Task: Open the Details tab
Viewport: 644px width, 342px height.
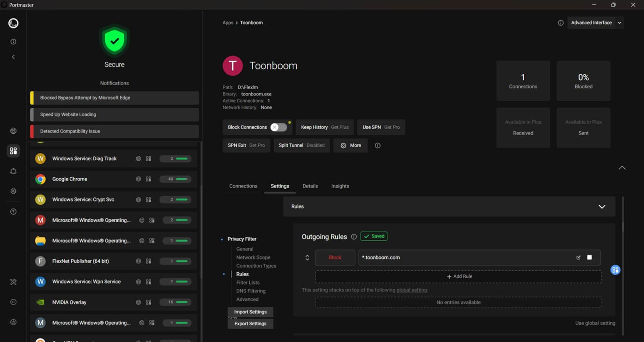Action: [310, 186]
